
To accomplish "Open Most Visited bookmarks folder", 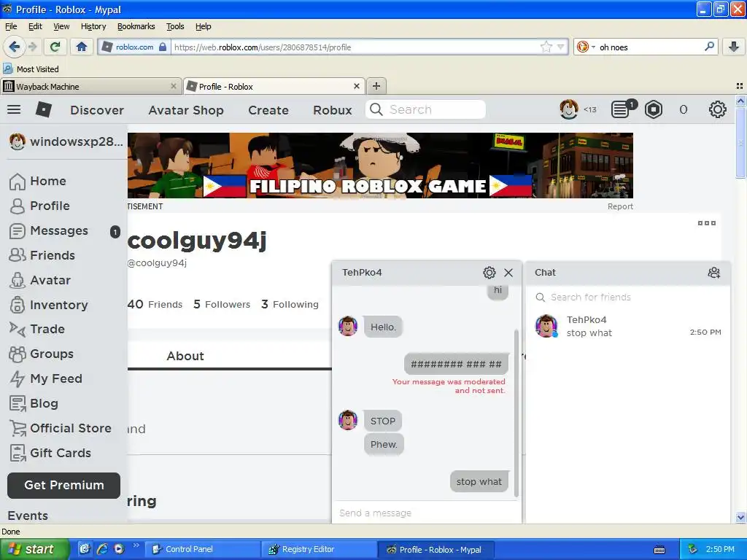I will [31, 69].
